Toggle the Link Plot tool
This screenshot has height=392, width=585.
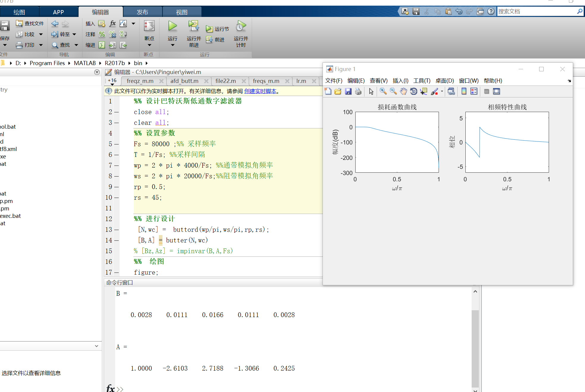[451, 92]
